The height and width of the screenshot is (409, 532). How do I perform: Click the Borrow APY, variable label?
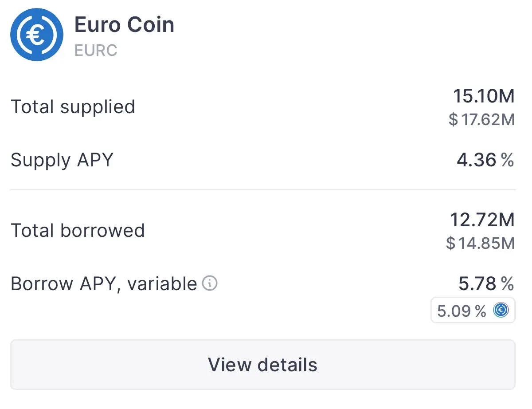(x=104, y=284)
